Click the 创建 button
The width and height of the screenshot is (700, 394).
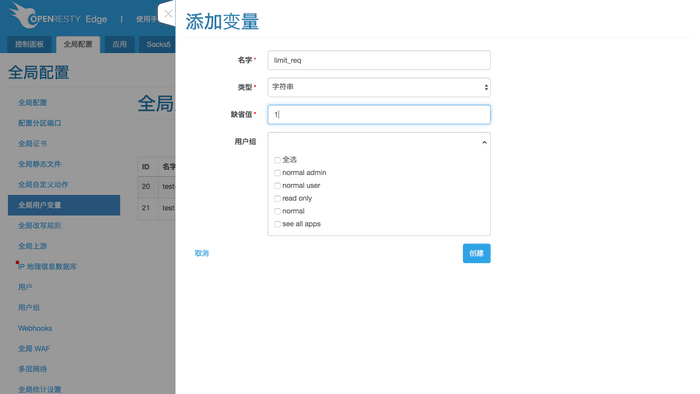click(x=476, y=253)
